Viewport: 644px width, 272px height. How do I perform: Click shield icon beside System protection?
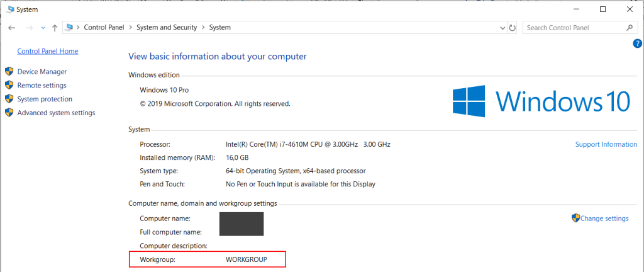(9, 99)
